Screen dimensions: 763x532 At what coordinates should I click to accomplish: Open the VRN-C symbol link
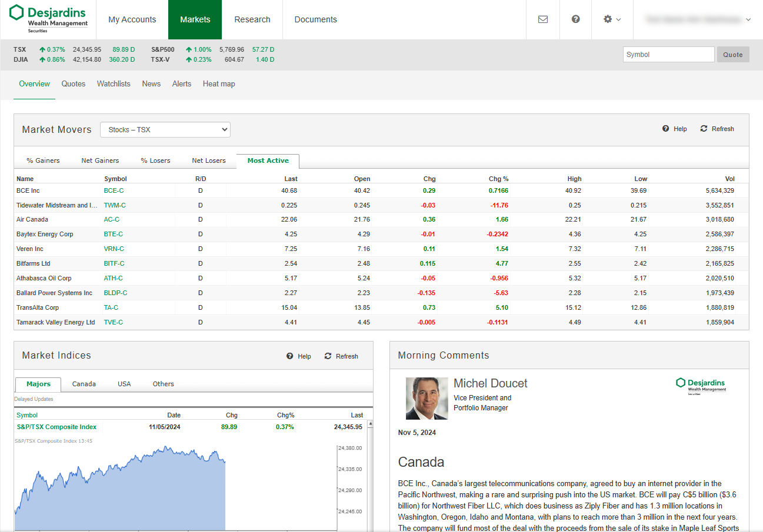115,249
